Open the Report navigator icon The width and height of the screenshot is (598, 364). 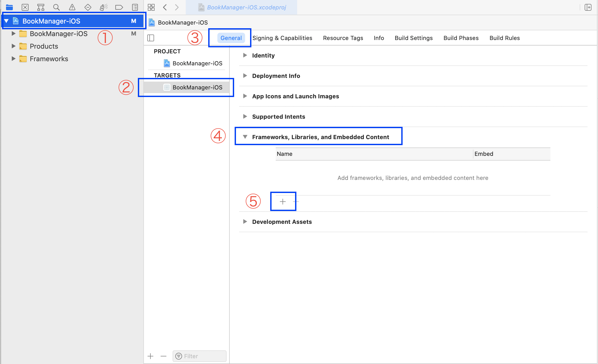coord(135,7)
